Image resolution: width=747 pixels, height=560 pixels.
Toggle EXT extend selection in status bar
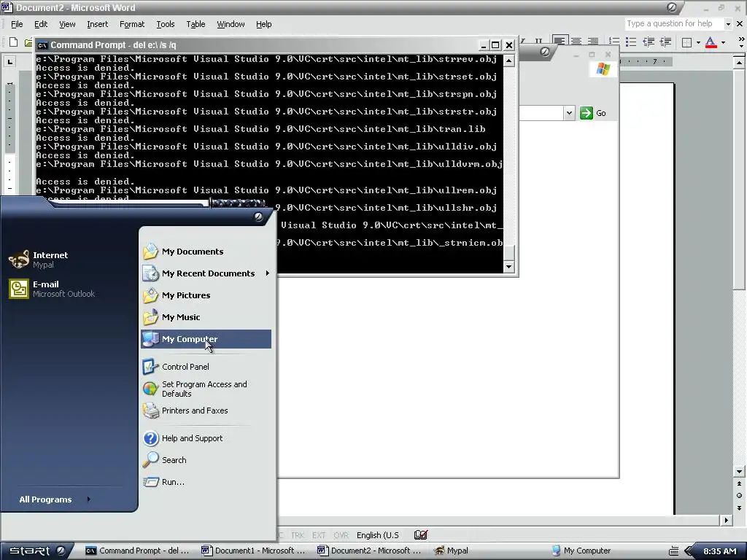319,535
